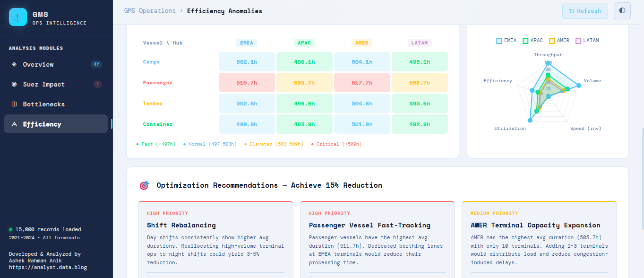
Task: Click the AMER column header chip
Action: (361, 43)
